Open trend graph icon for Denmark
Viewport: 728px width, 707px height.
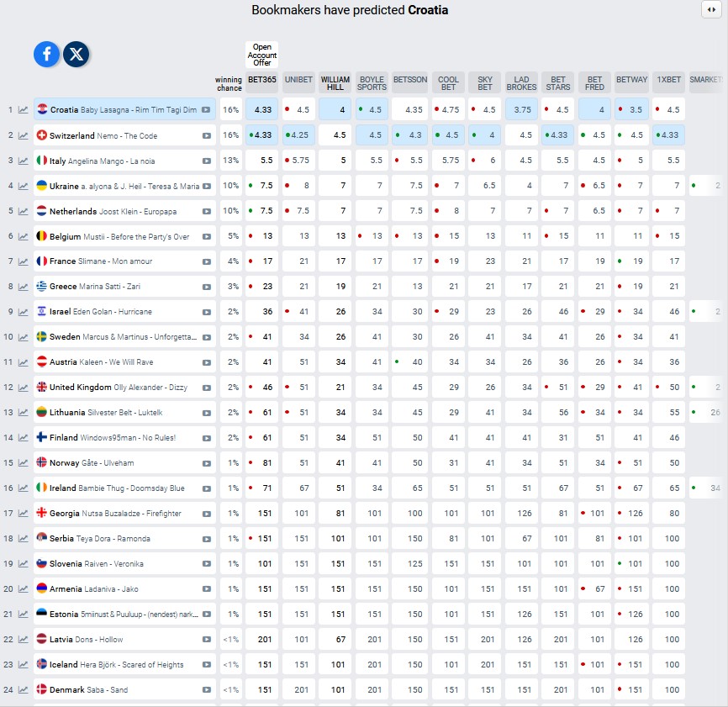point(23,690)
